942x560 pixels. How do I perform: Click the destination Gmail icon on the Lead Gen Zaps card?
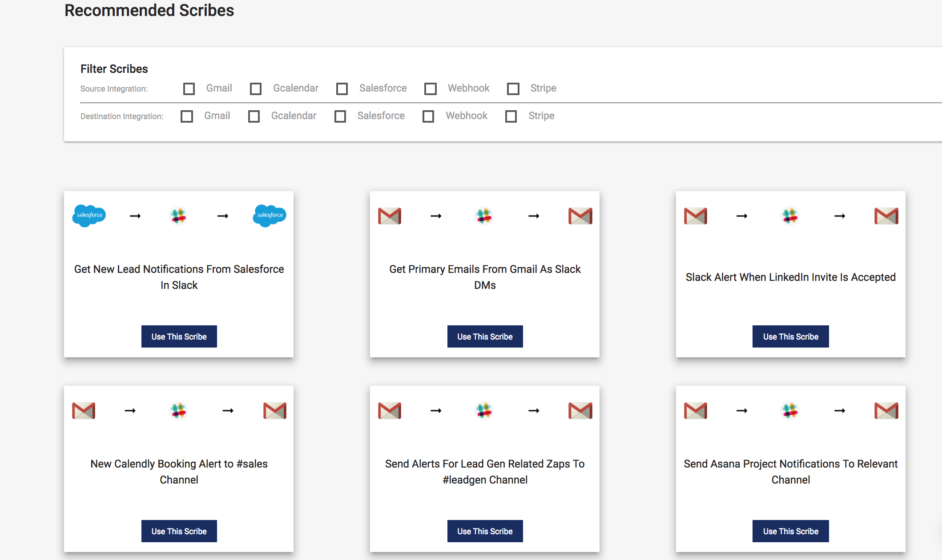pos(580,411)
